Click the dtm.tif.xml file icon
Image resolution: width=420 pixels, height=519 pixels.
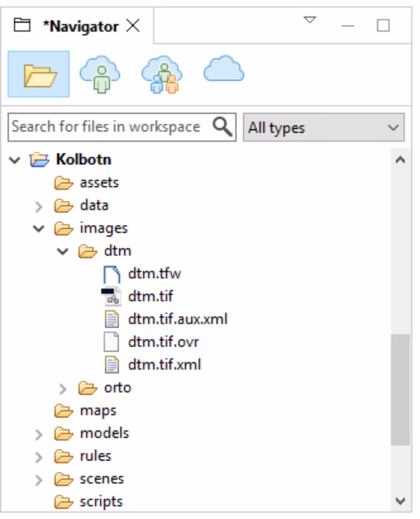(112, 365)
